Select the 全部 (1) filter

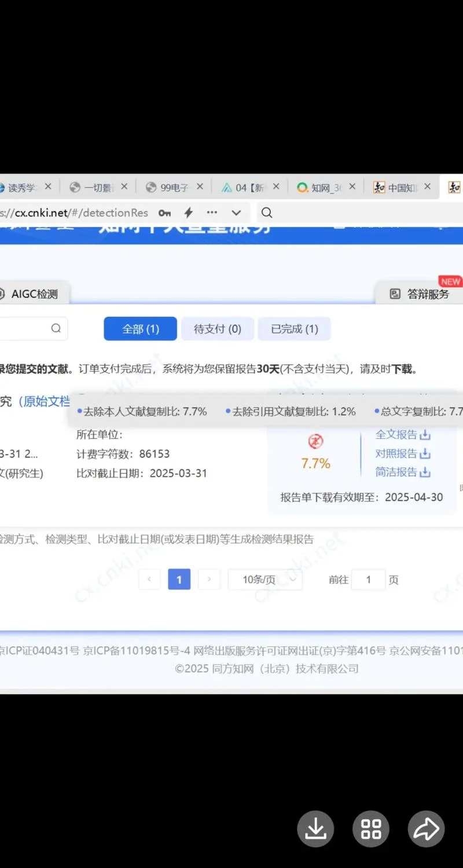141,329
